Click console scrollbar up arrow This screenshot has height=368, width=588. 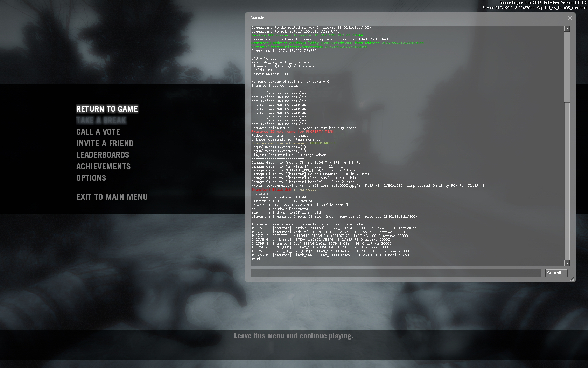point(567,29)
